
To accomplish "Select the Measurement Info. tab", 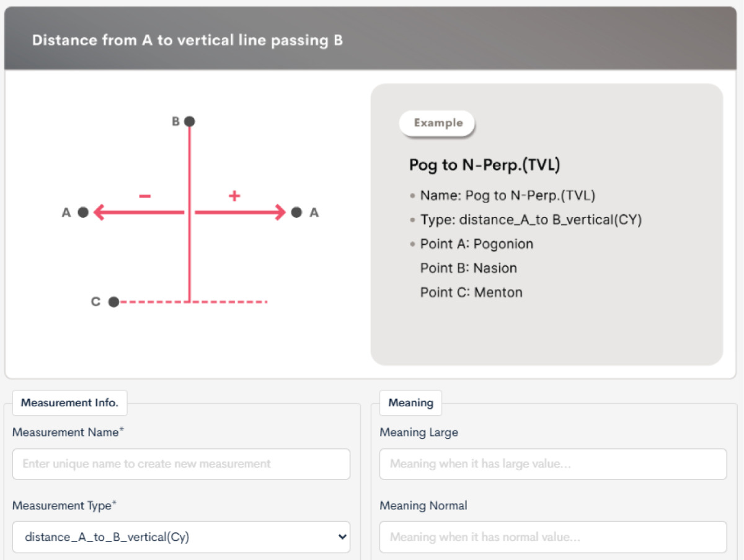I will 69,403.
